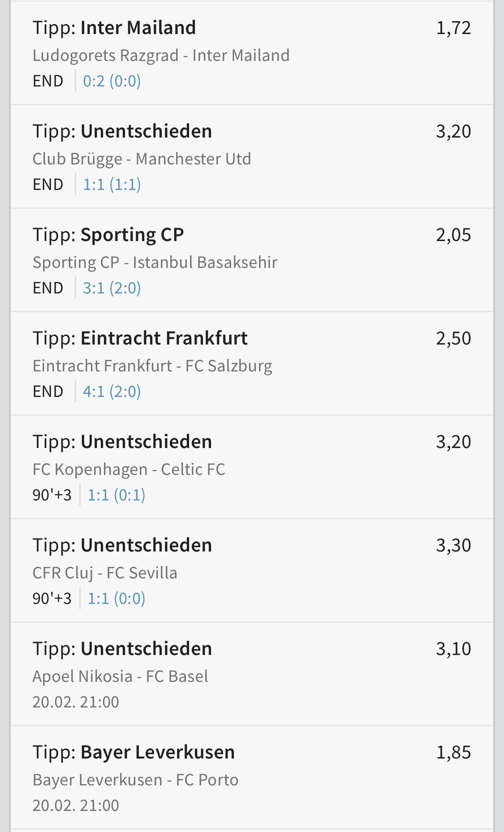Tap the 1:1 (1:1) score result
The image size is (504, 832).
click(x=112, y=185)
